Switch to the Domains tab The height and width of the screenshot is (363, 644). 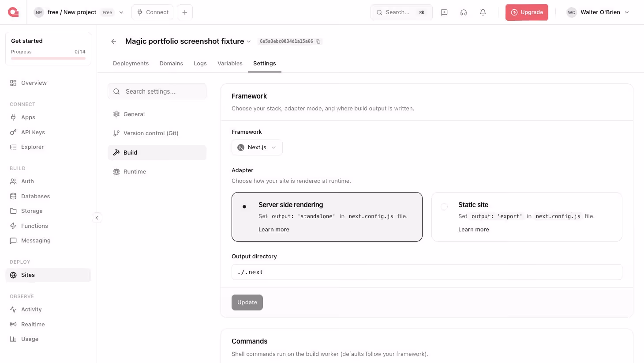click(171, 64)
